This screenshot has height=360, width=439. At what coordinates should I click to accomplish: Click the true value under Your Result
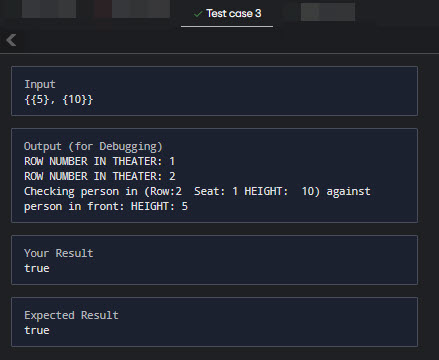(x=37, y=268)
